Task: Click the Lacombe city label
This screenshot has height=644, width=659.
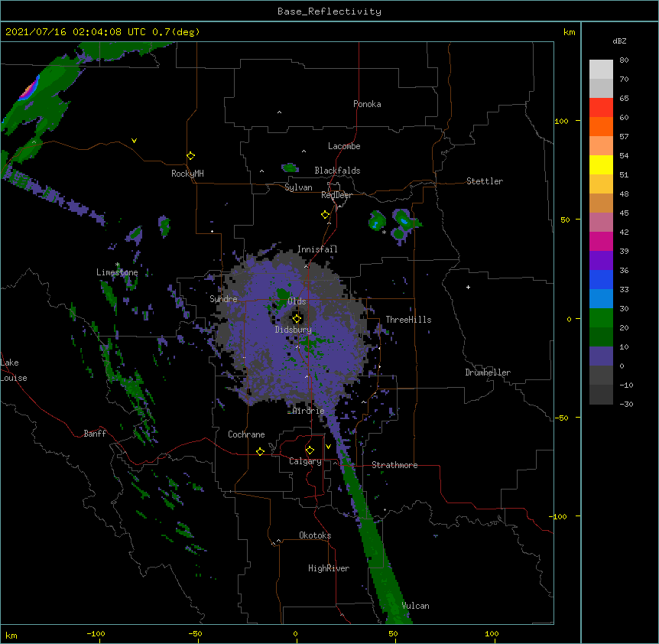Action: click(344, 146)
